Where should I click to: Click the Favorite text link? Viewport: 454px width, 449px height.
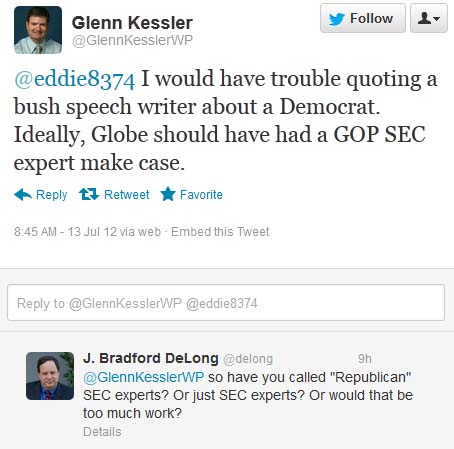point(201,195)
